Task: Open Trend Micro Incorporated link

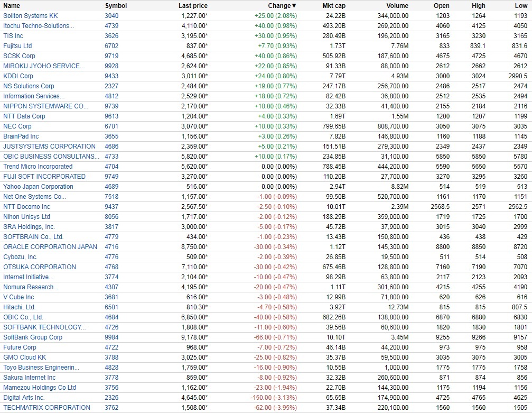Action: tap(38, 167)
